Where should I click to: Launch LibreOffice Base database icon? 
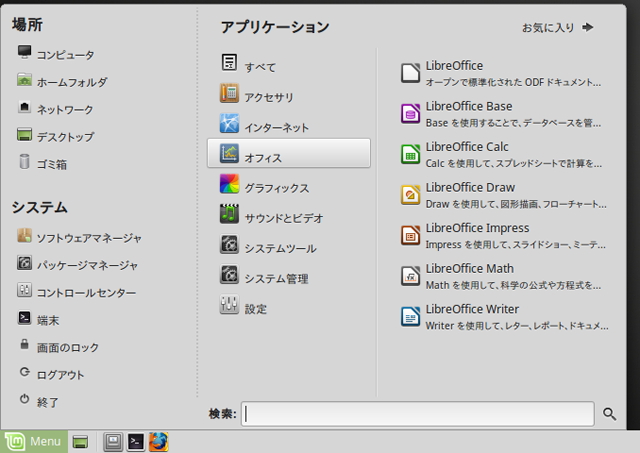coord(410,113)
